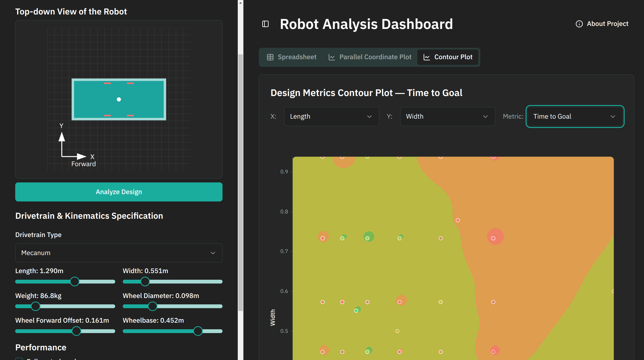Click the Analyze Design button

(x=119, y=192)
